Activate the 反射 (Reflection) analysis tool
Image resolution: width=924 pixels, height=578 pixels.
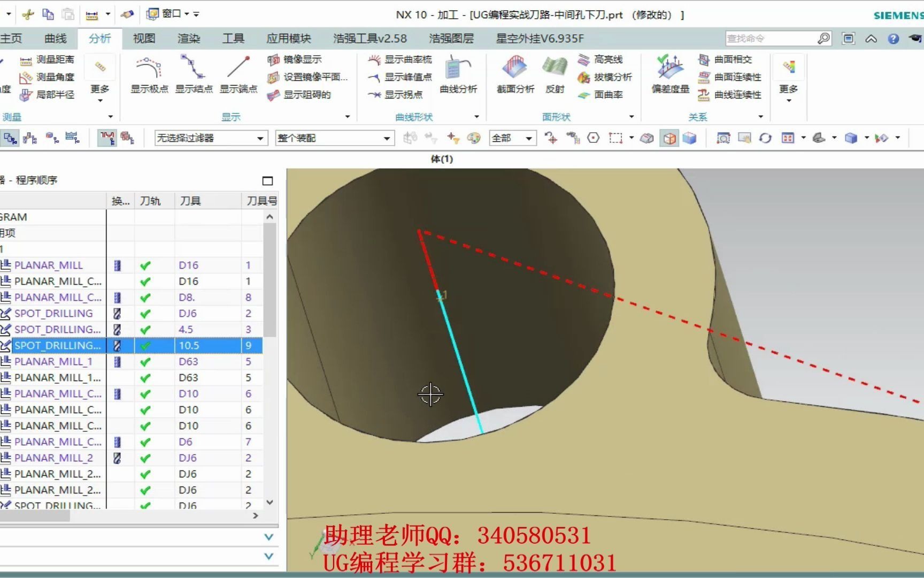tap(555, 75)
